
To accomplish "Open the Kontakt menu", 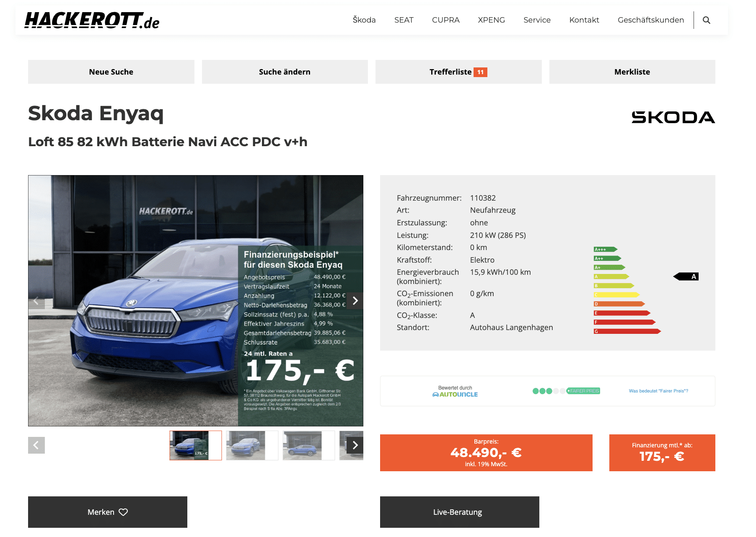I will [x=584, y=20].
